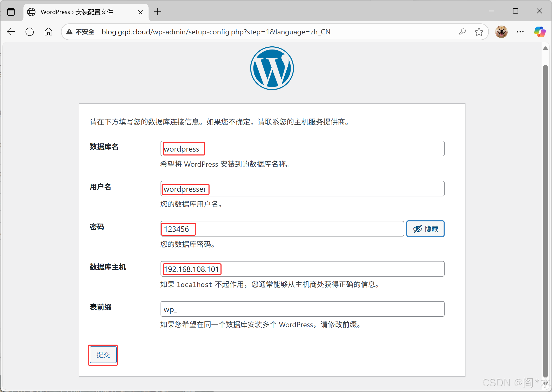Add page to favorites star
This screenshot has width=552, height=392.
coord(479,32)
